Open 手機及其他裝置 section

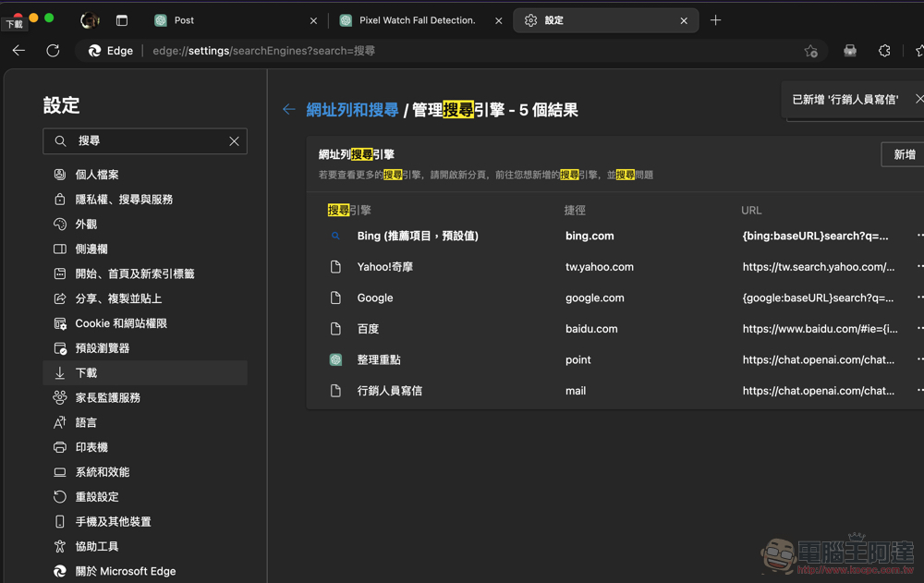[x=145, y=521]
